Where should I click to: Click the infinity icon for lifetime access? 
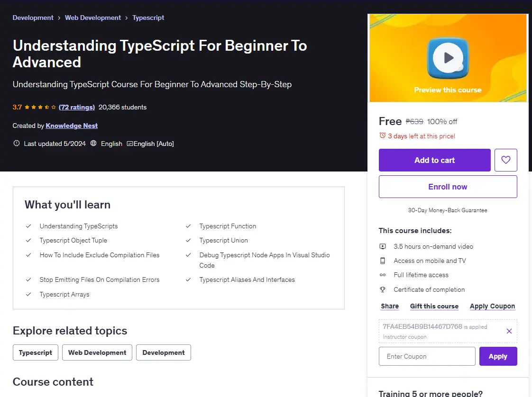tap(382, 275)
